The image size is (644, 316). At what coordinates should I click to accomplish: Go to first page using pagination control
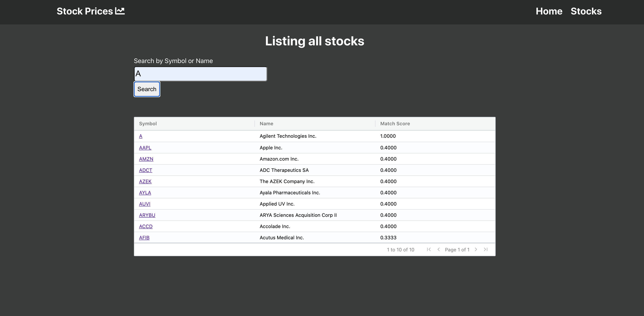(429, 249)
